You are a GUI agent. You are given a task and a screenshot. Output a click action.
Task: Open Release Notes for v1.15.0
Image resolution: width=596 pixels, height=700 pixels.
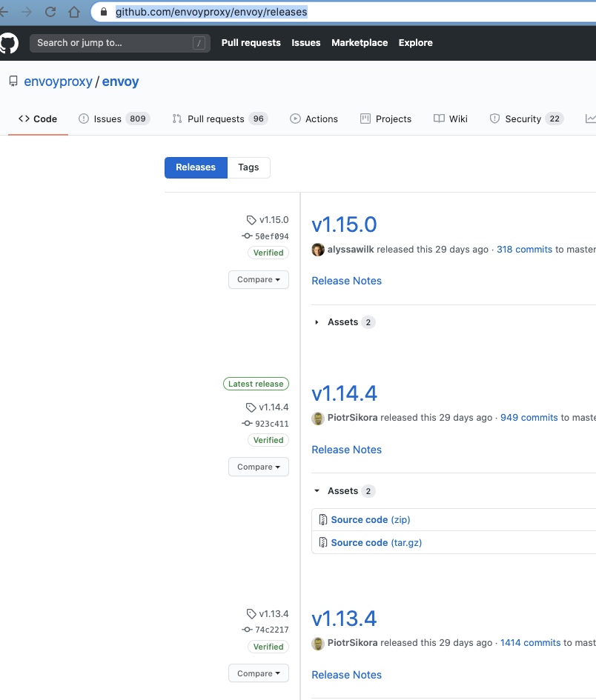point(347,281)
